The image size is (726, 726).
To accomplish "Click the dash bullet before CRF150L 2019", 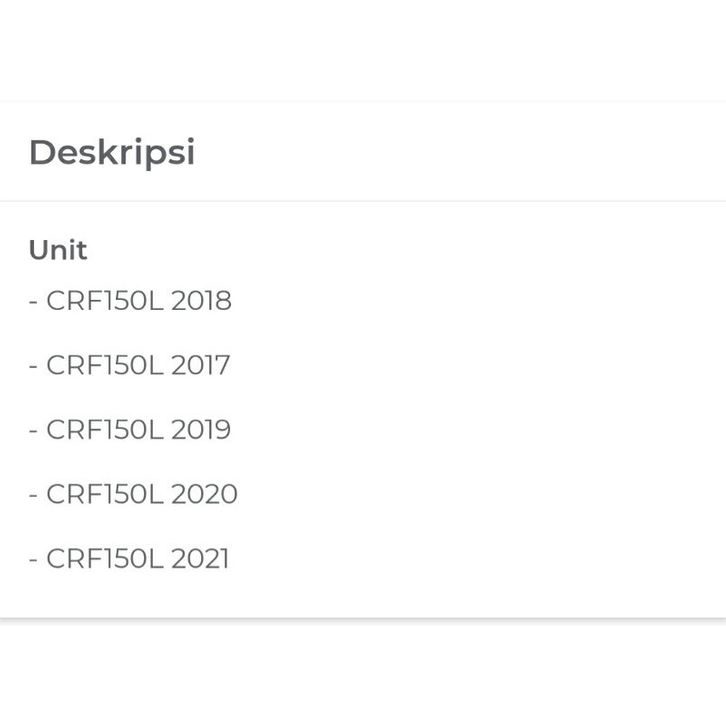I will [33, 431].
